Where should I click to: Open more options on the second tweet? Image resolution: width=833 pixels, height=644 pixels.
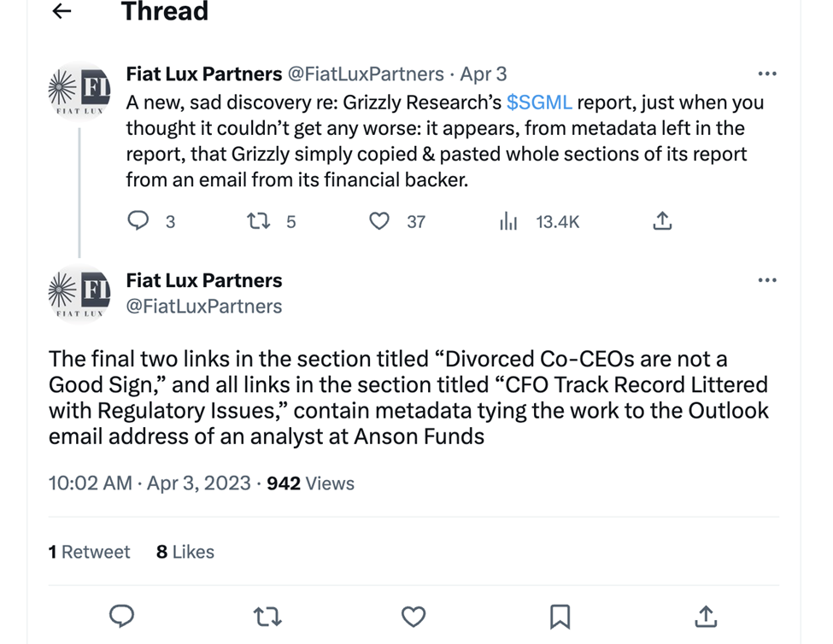point(767,280)
